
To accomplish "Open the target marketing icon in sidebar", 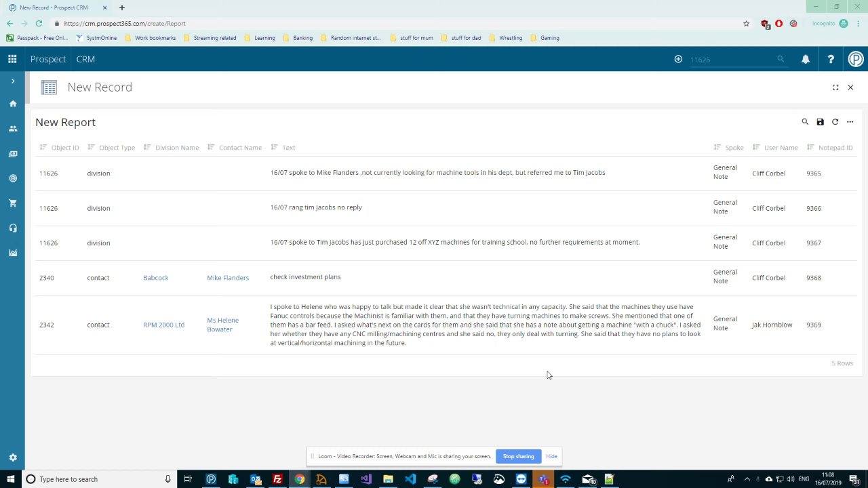I will pos(13,178).
